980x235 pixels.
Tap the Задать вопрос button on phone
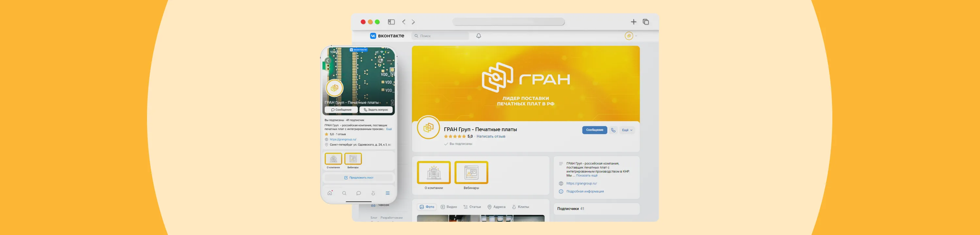[x=376, y=110]
